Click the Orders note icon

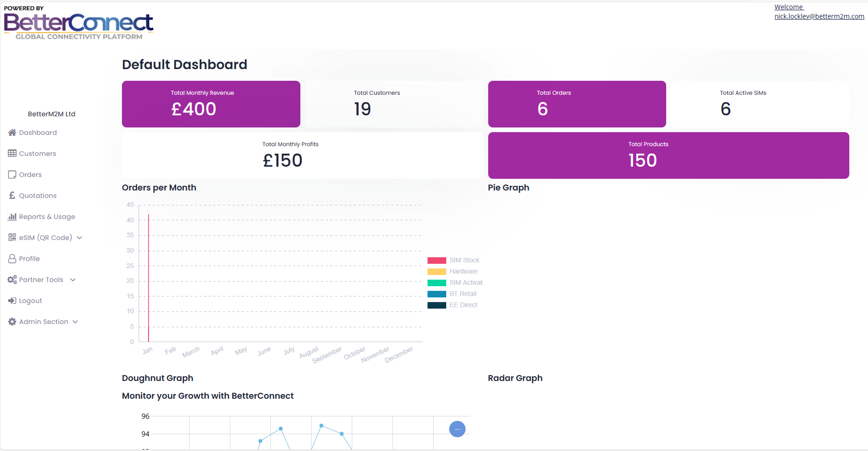click(x=12, y=175)
